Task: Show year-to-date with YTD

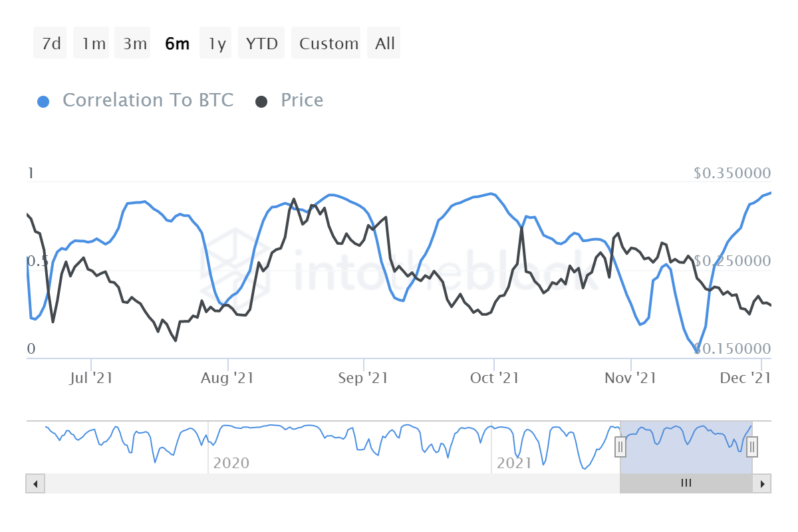Action: point(261,43)
